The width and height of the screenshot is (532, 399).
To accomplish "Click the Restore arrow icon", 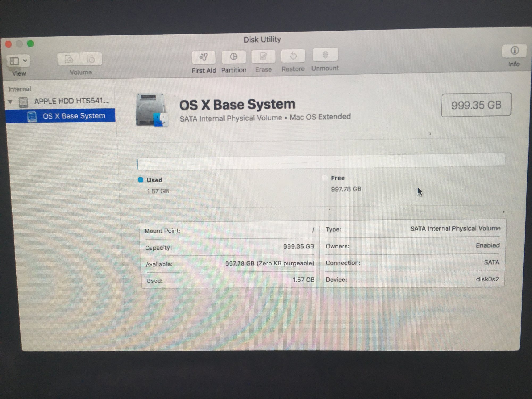I will [293, 56].
